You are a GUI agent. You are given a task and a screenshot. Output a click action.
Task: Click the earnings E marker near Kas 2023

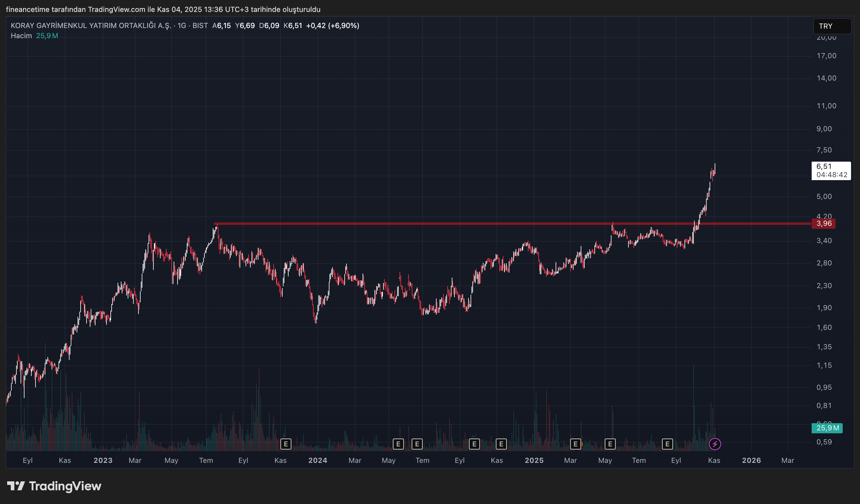286,444
